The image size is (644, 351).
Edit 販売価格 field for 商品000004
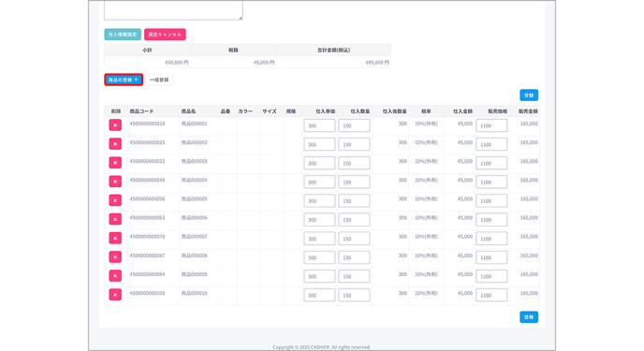click(491, 183)
